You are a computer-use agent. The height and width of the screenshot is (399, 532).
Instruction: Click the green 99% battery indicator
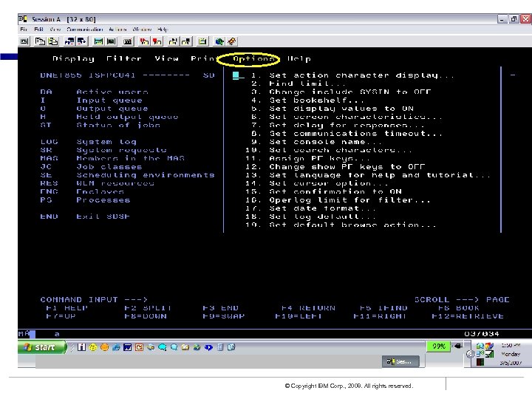pos(438,346)
